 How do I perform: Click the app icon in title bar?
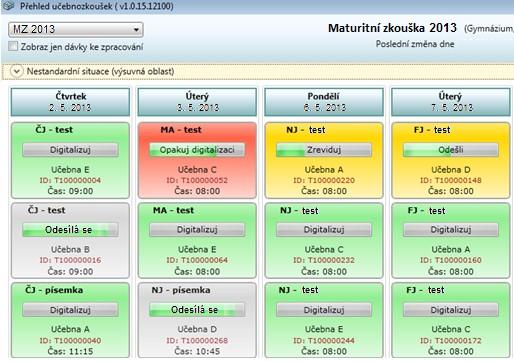tap(8, 6)
